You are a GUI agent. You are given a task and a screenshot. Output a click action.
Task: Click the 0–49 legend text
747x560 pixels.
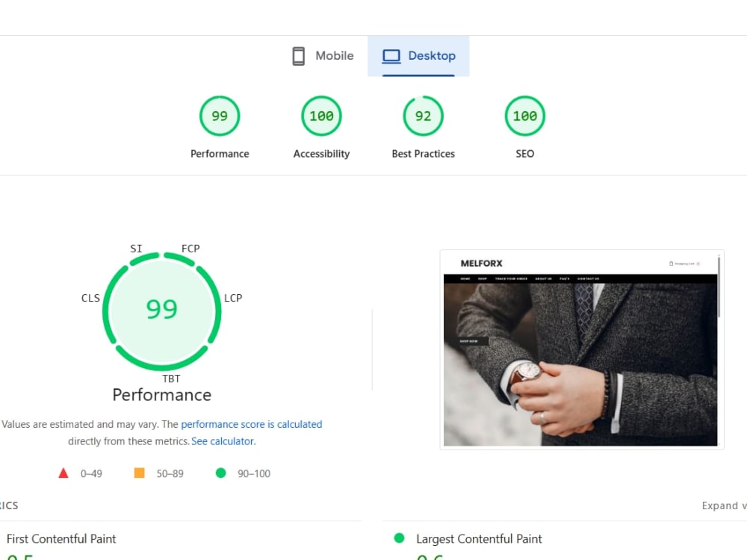91,474
